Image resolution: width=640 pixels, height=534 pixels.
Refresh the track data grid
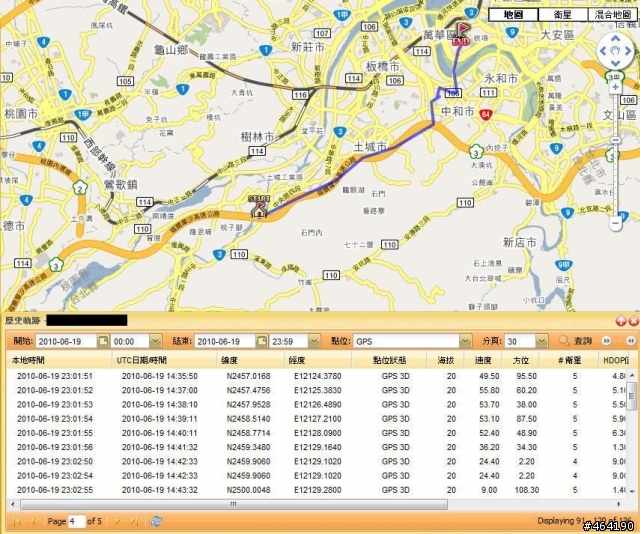156,521
